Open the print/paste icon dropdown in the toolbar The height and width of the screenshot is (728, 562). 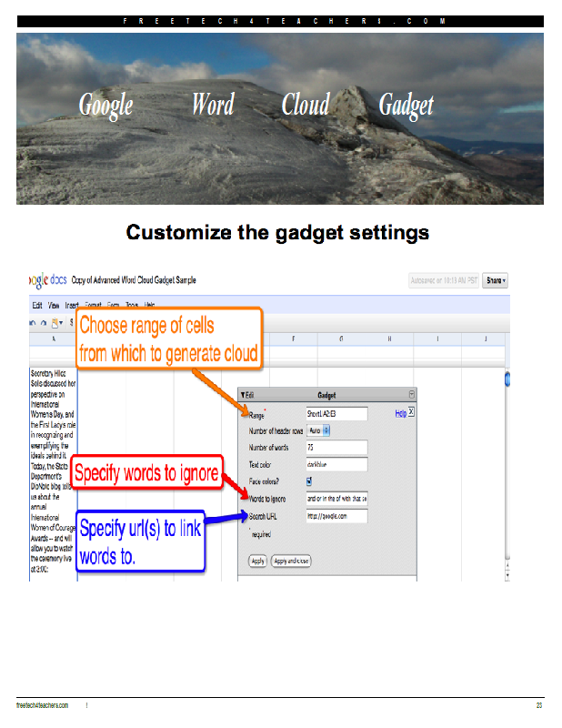click(x=57, y=323)
